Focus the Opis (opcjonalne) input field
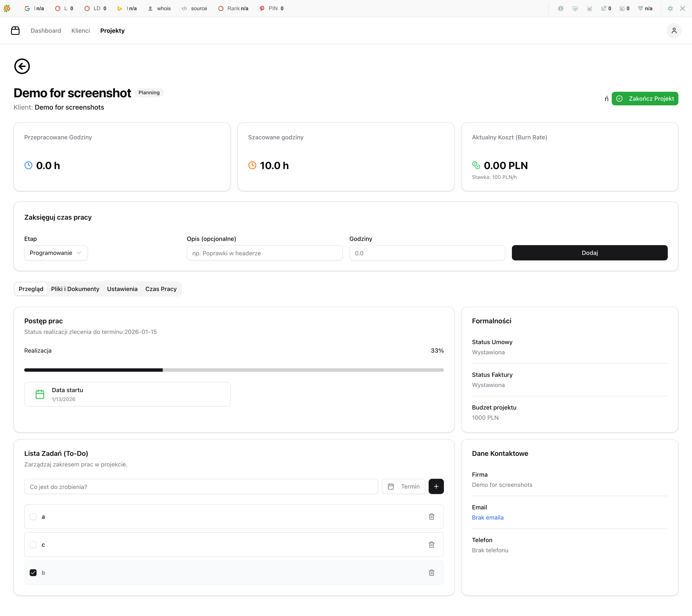The width and height of the screenshot is (692, 616). (264, 253)
